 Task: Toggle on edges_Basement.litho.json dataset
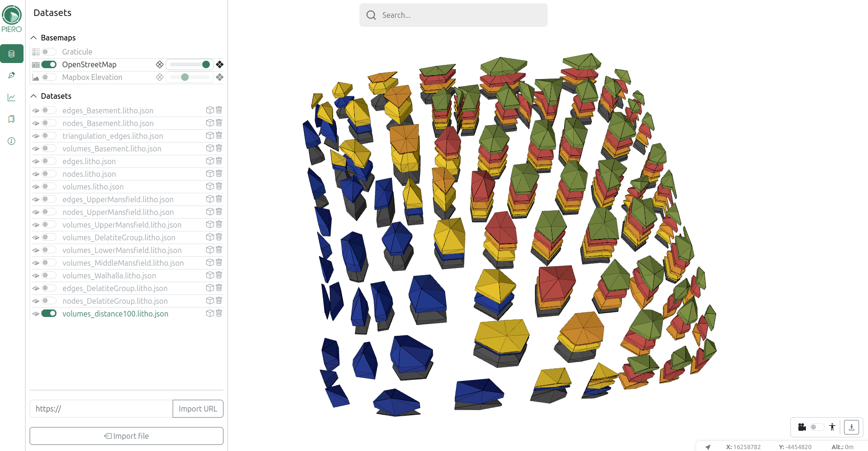[x=49, y=110]
